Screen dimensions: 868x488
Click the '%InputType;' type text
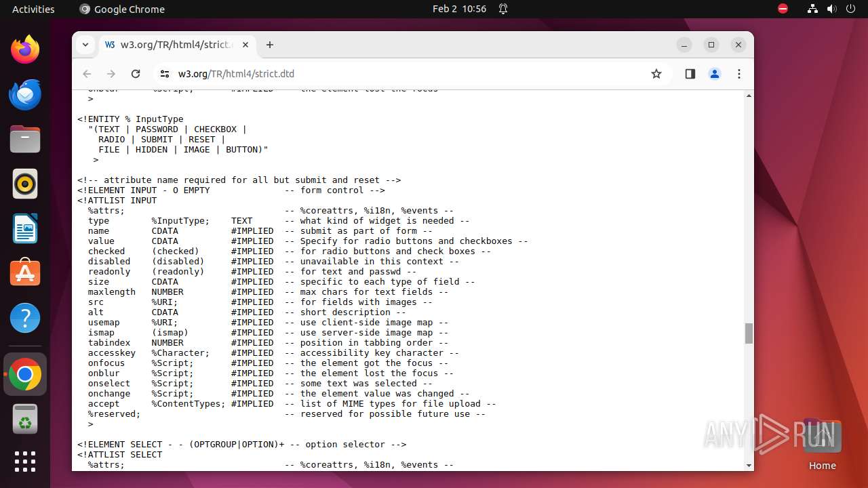point(180,221)
